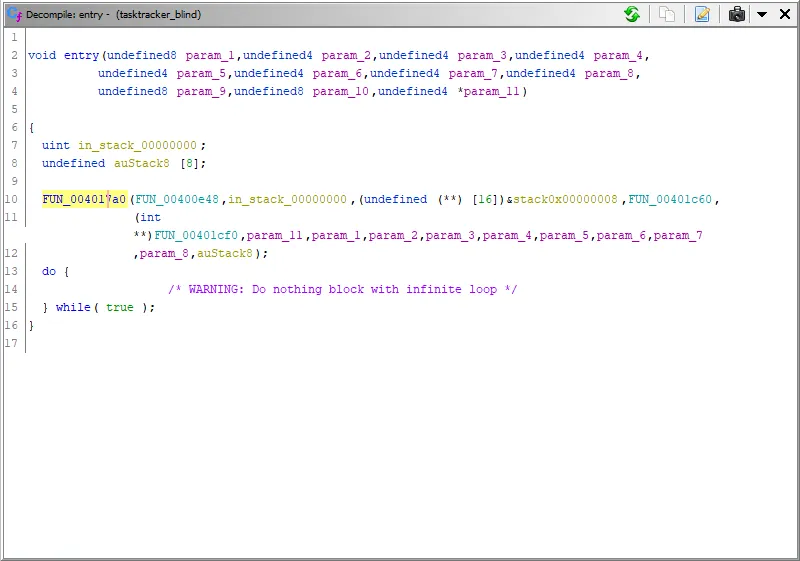
Task: Select the FUN_00400e48 function reference
Action: 178,199
